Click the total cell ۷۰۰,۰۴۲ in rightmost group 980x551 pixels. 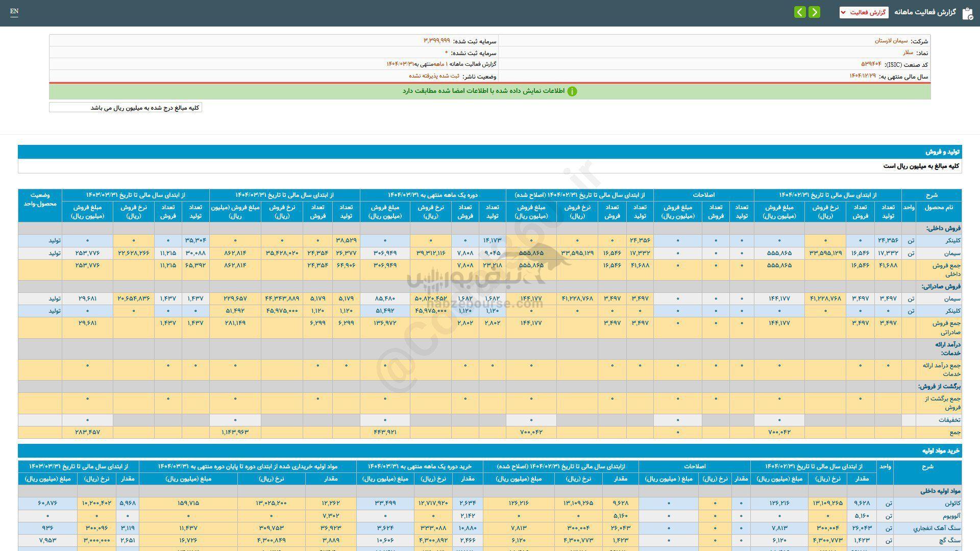click(779, 432)
